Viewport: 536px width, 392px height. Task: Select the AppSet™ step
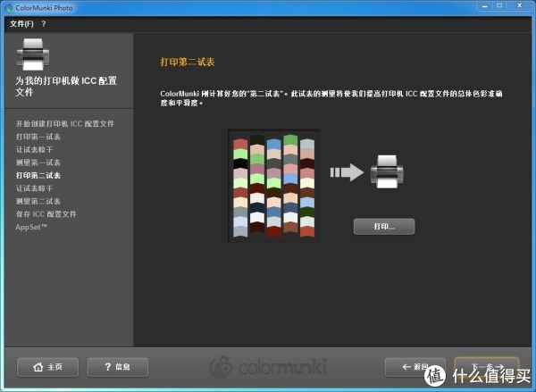click(x=31, y=227)
